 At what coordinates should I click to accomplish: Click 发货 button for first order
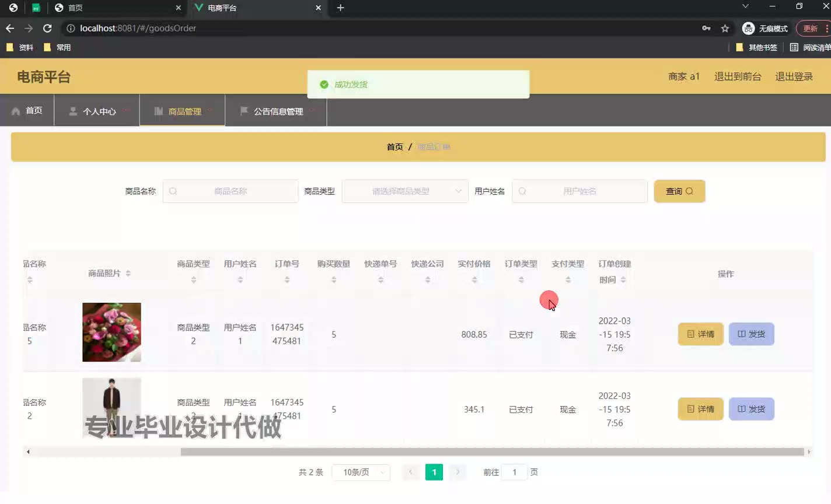click(751, 334)
